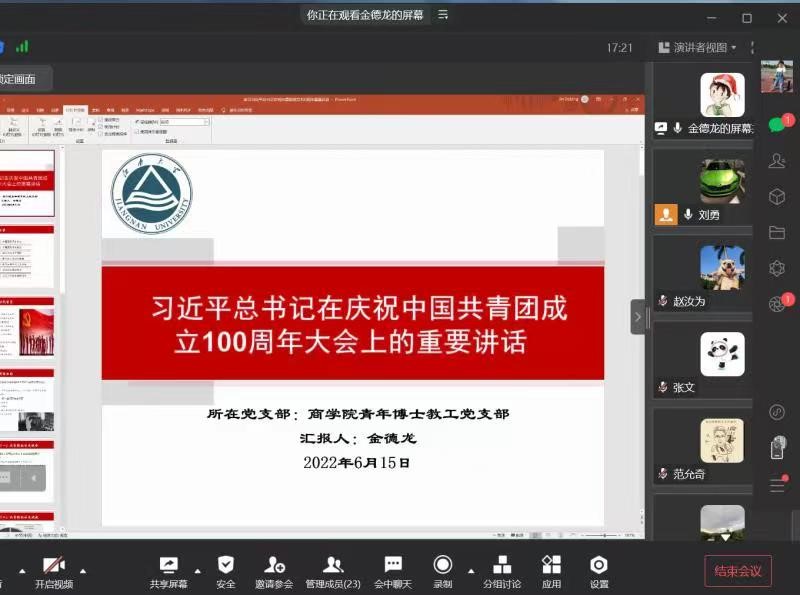Open 管理成员(23) member management

(333, 566)
